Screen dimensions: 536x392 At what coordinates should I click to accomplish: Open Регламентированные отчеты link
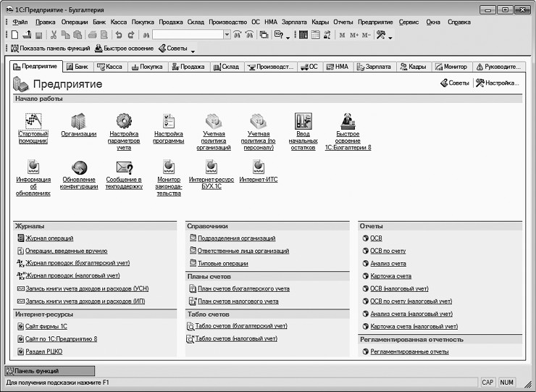(409, 351)
